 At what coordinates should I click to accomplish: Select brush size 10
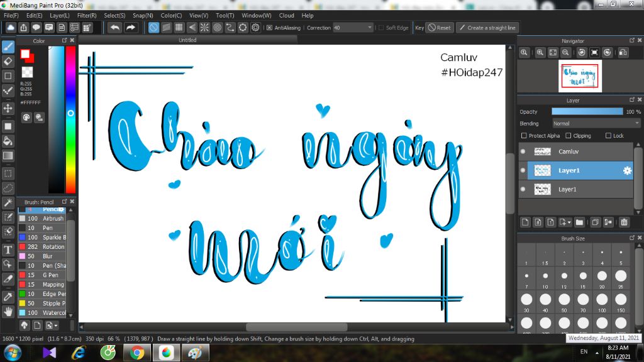(x=545, y=279)
